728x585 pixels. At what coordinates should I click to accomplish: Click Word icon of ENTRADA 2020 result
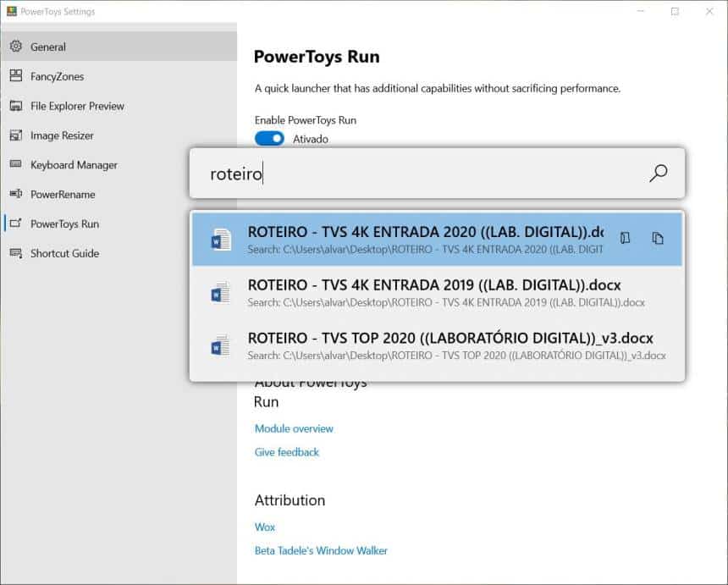tap(221, 240)
